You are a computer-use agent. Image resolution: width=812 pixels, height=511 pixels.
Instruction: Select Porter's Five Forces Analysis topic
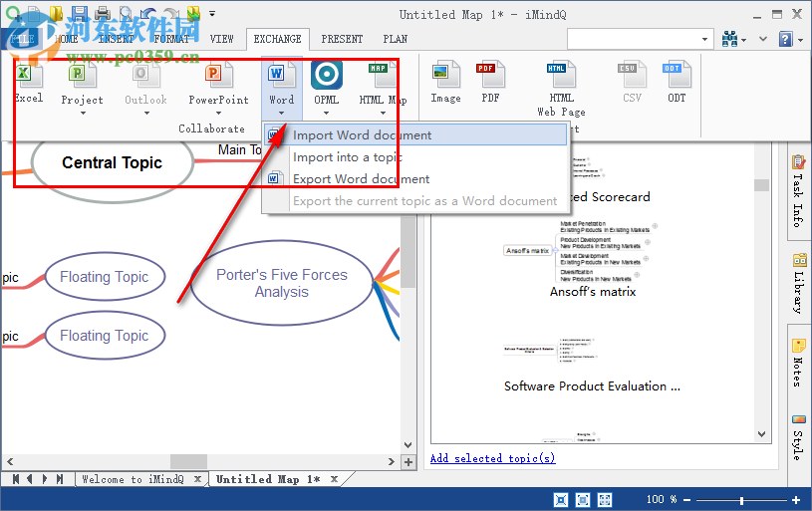point(282,283)
